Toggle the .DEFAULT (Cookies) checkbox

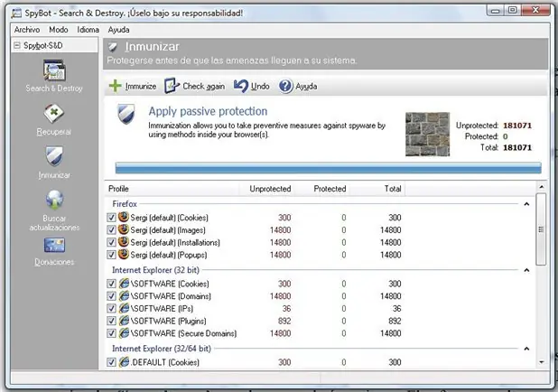[x=111, y=362]
